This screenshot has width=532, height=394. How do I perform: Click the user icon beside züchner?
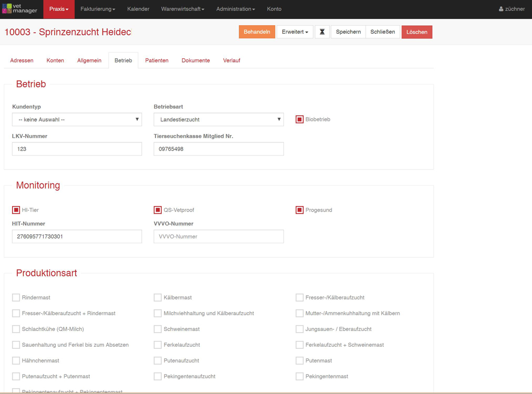[x=501, y=9]
